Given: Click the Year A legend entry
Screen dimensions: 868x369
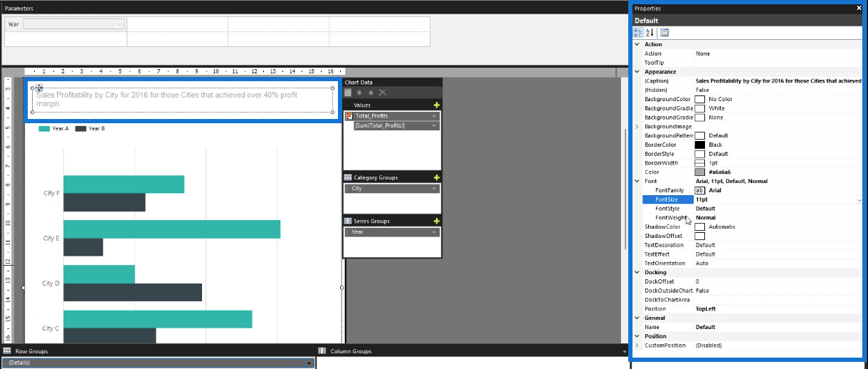Looking at the screenshot, I should pyautogui.click(x=53, y=129).
